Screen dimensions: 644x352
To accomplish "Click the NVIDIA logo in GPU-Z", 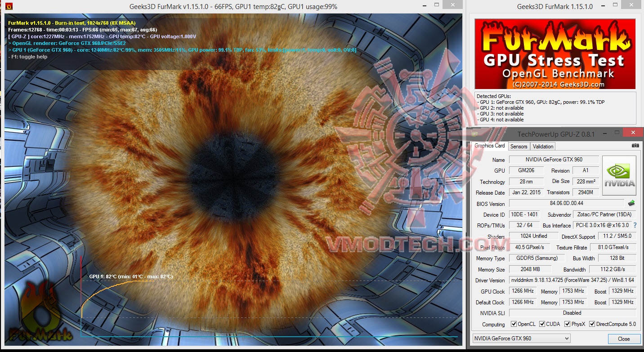I will pos(619,175).
